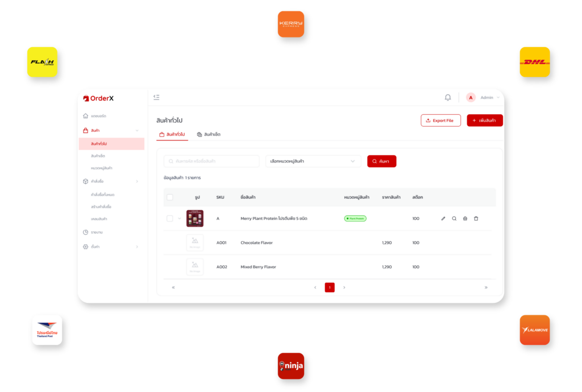
Task: Click the red bag icon beside สินค้า in sidebar
Action: 86,131
